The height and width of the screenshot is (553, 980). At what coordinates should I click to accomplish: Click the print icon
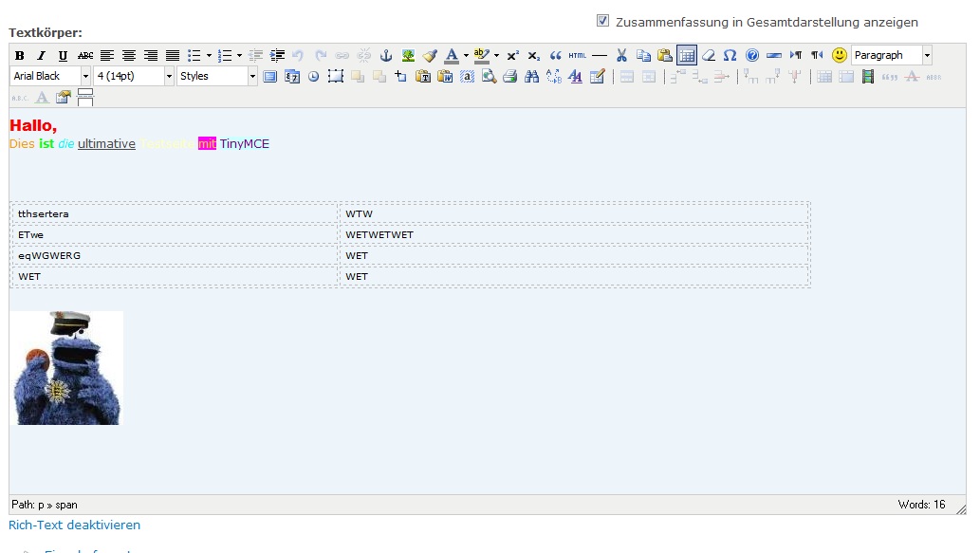(509, 77)
